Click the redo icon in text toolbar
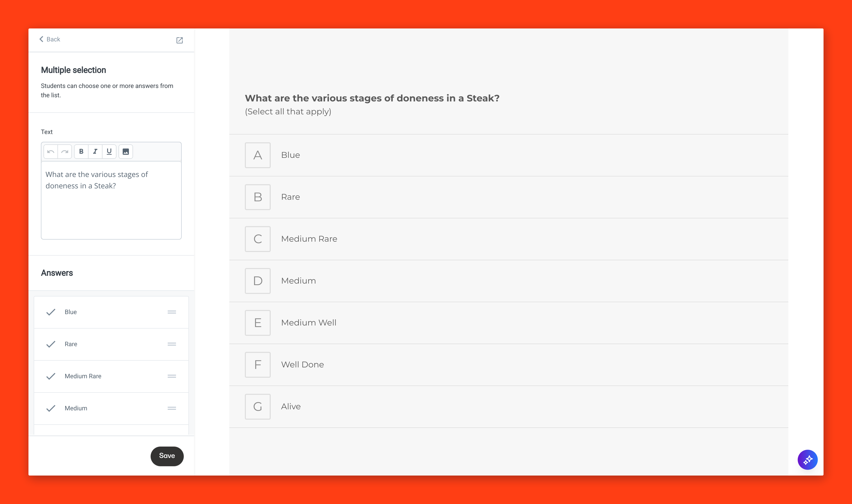 (x=64, y=151)
